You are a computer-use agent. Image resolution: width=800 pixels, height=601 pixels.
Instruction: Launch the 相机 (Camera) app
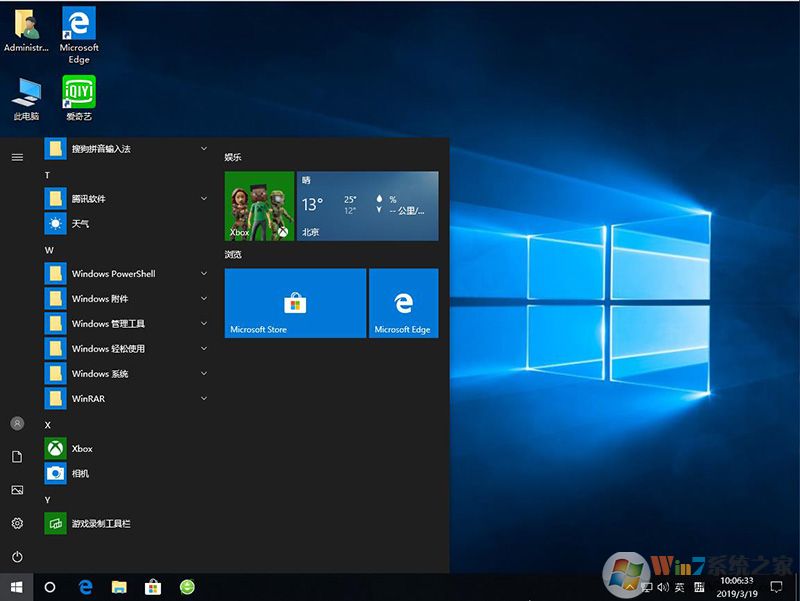[x=80, y=474]
